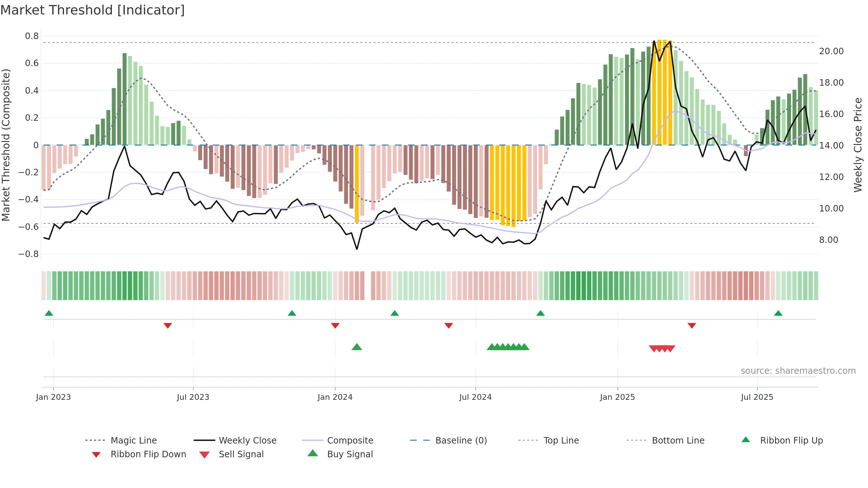868x488 pixels.
Task: Select the ribbon flip down marker at Jan 2024
Action: [335, 326]
